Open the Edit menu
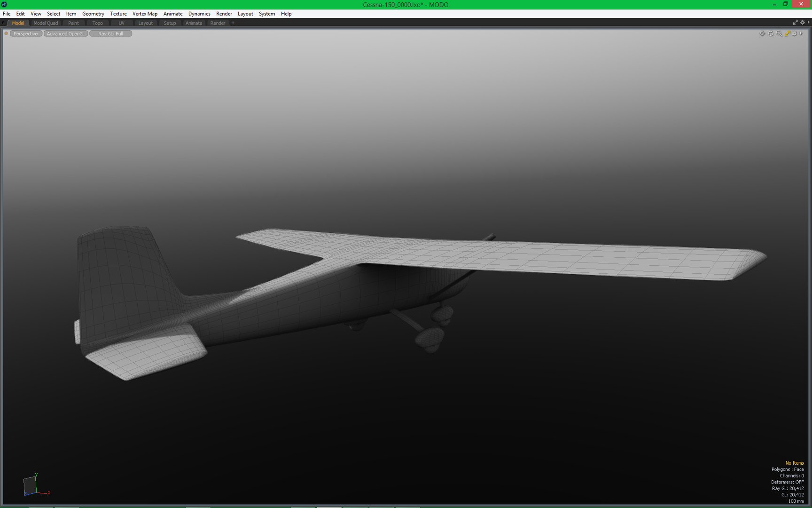Screen dimensions: 812x508 (20, 14)
